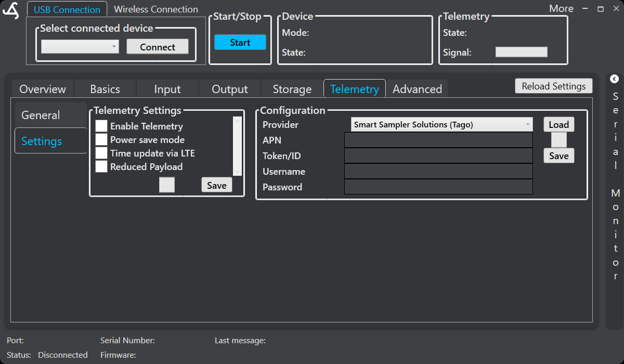The image size is (624, 364).
Task: Click the Last message label
Action: tap(240, 341)
